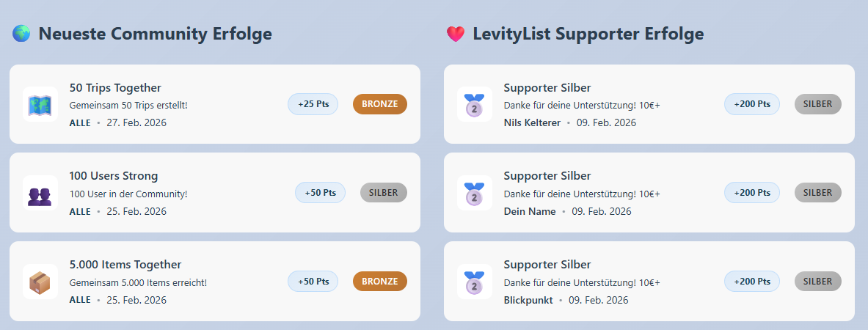Click the medal icon beside Dein Name
This screenshot has height=330, width=868.
[475, 193]
